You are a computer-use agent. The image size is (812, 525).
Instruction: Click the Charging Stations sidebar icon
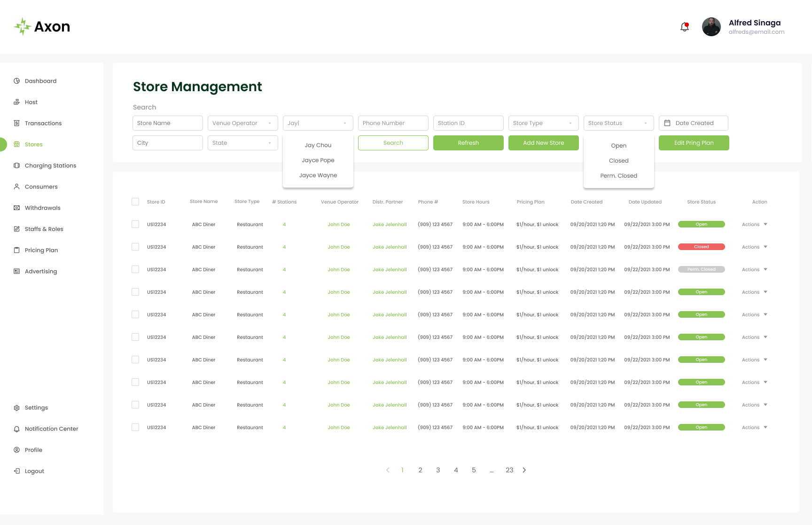(16, 165)
